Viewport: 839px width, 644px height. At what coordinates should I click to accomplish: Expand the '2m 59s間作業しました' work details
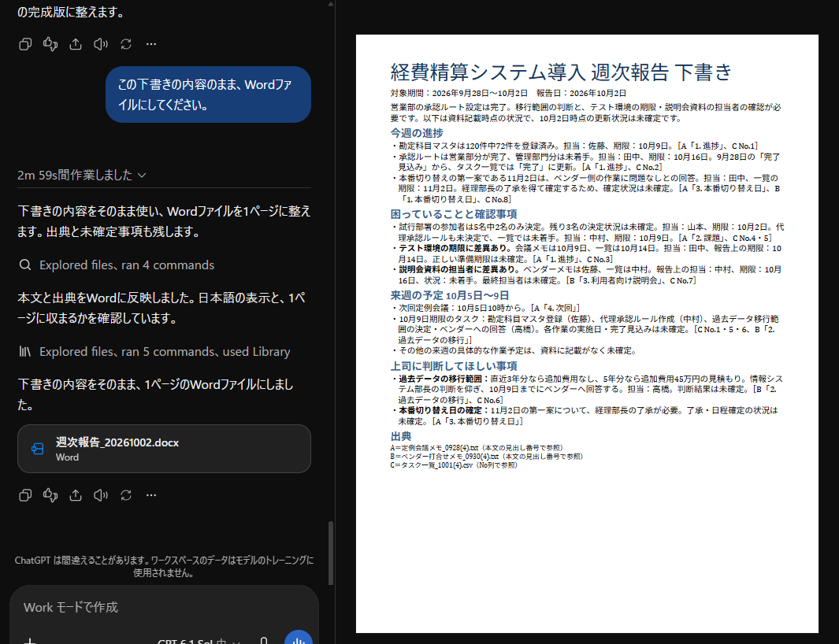pyautogui.click(x=82, y=175)
